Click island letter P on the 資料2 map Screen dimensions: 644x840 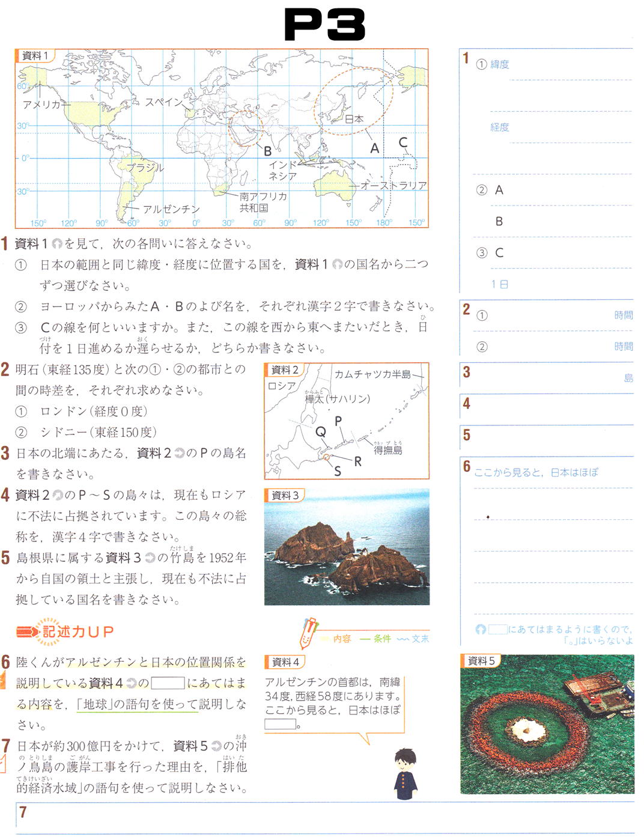pyautogui.click(x=338, y=421)
